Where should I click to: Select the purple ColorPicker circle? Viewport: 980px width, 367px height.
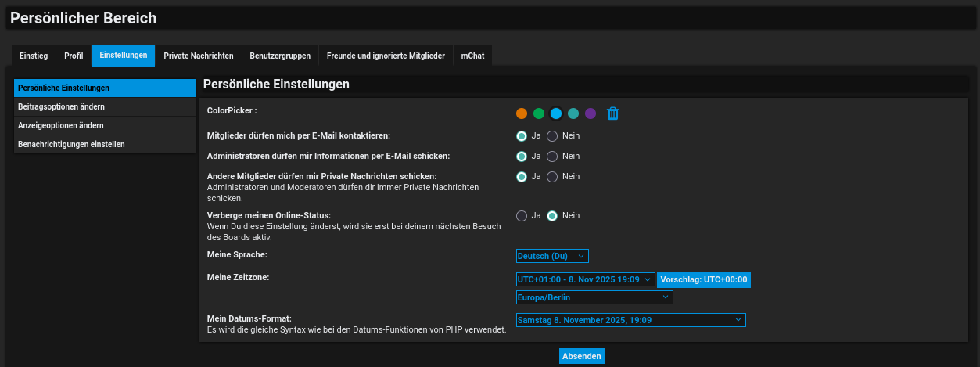[591, 113]
